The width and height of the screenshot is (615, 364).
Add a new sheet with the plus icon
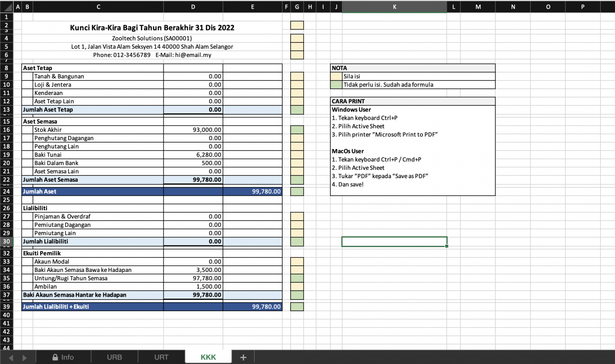(x=243, y=357)
